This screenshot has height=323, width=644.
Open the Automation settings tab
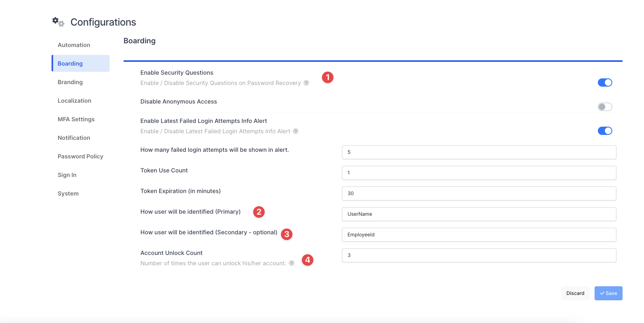coord(74,45)
